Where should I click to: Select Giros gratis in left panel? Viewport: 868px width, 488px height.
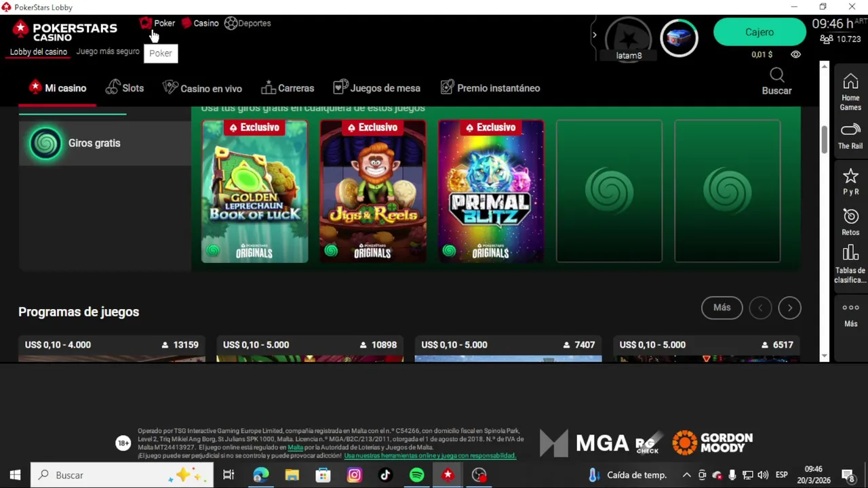(x=105, y=143)
